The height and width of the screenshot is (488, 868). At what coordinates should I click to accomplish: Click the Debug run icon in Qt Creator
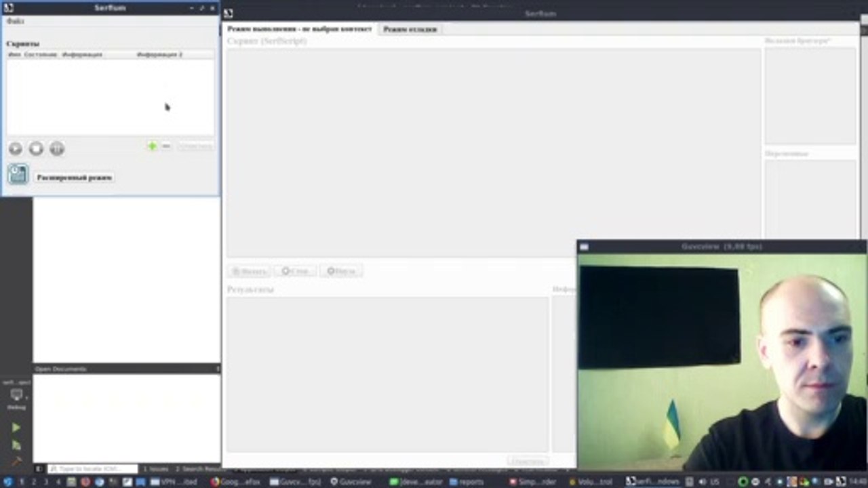(x=16, y=445)
